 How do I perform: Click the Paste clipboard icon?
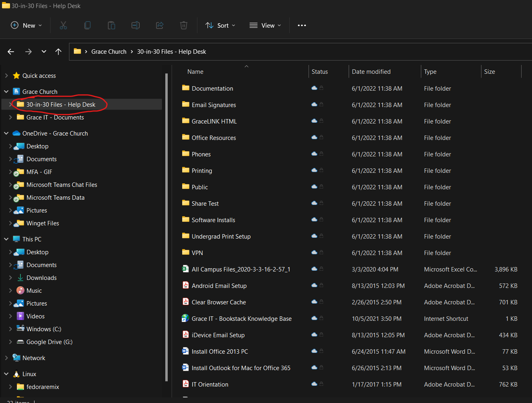click(x=112, y=25)
